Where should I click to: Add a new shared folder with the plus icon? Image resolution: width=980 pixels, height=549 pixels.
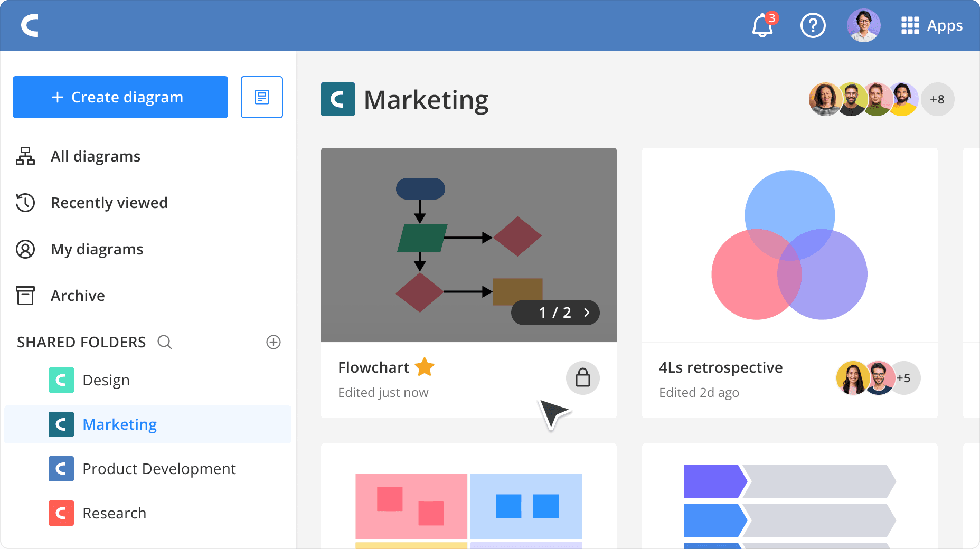pyautogui.click(x=273, y=342)
